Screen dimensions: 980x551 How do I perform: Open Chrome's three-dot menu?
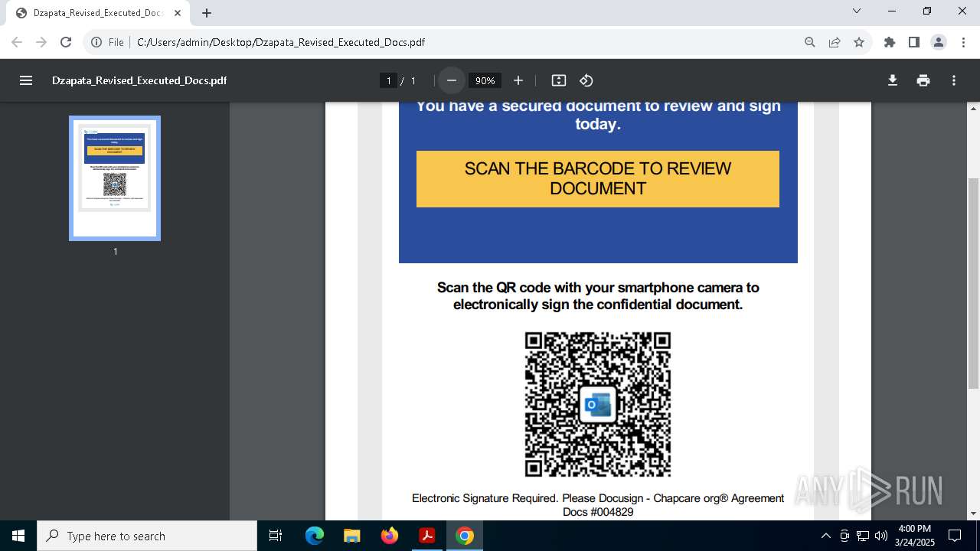pyautogui.click(x=963, y=42)
